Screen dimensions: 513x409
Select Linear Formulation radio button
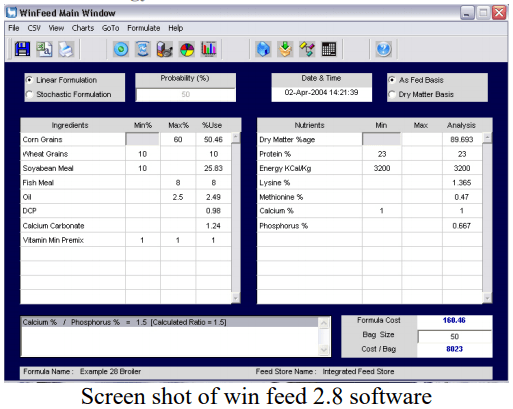point(30,80)
